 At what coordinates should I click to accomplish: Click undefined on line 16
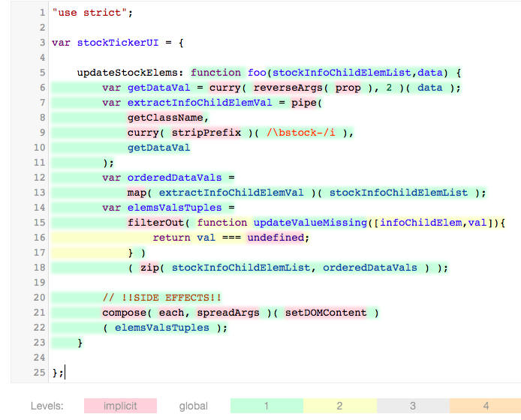pos(276,238)
